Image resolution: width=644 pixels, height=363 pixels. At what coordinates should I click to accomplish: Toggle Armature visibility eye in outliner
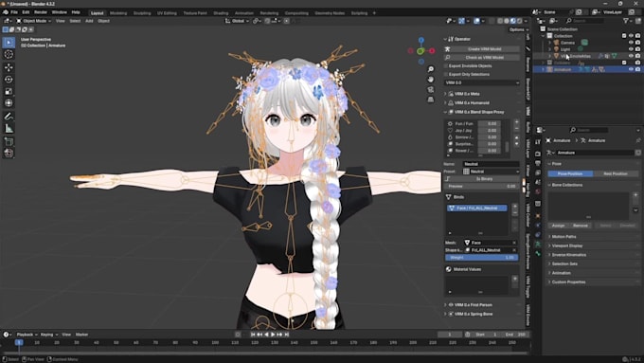[632, 69]
